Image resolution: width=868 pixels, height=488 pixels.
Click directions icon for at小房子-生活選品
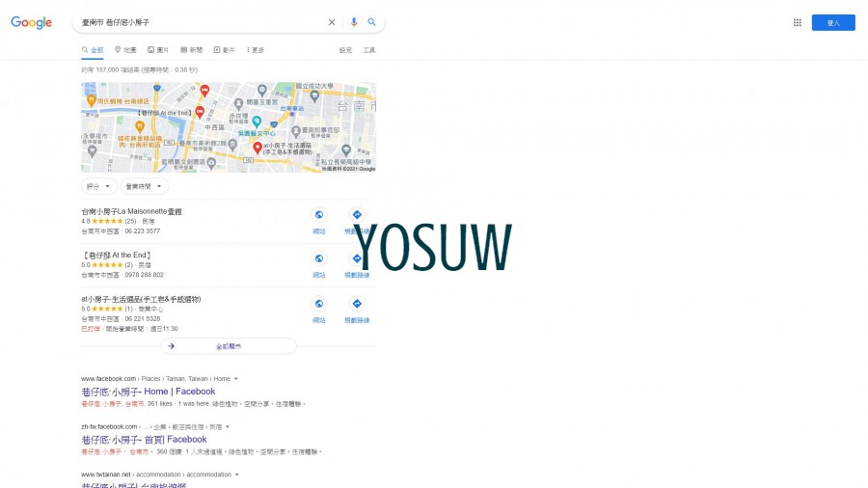click(x=357, y=304)
